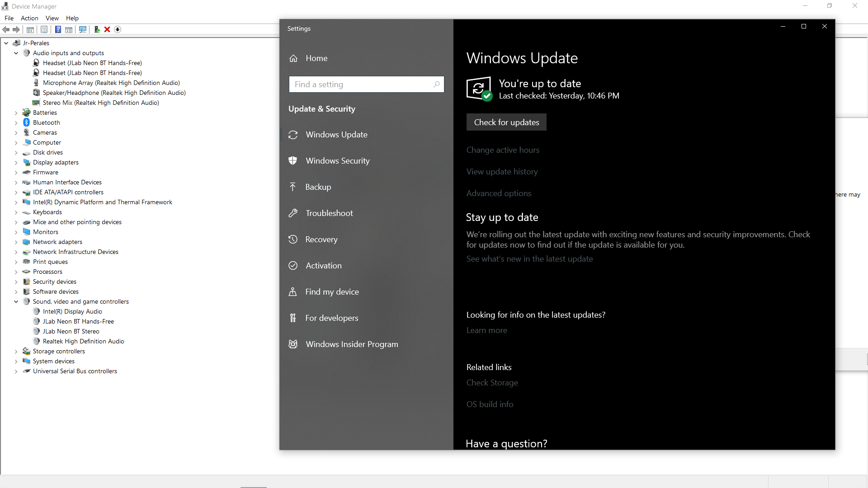Click Scan for hardware changes icon
Screen dimensions: 868x488
tap(83, 29)
